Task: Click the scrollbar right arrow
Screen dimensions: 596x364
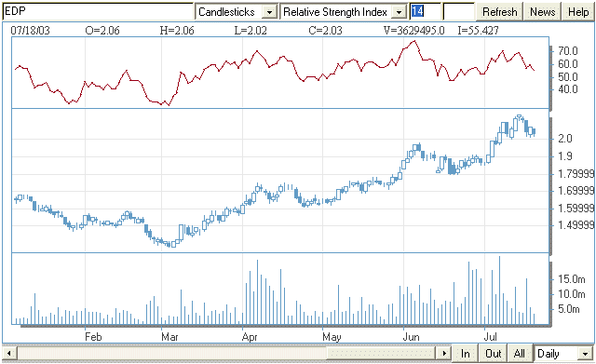Action: (444, 354)
